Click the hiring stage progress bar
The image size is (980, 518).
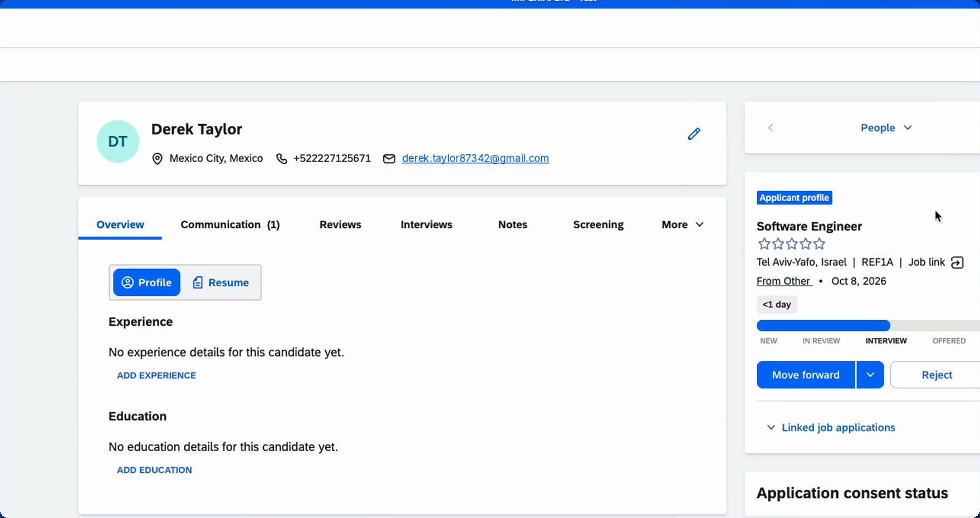(x=868, y=326)
